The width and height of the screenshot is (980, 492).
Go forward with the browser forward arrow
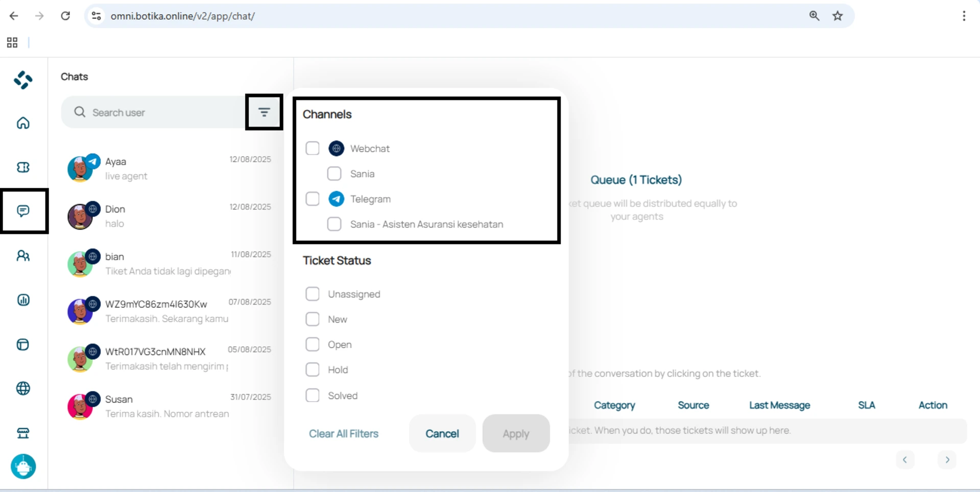pos(39,16)
